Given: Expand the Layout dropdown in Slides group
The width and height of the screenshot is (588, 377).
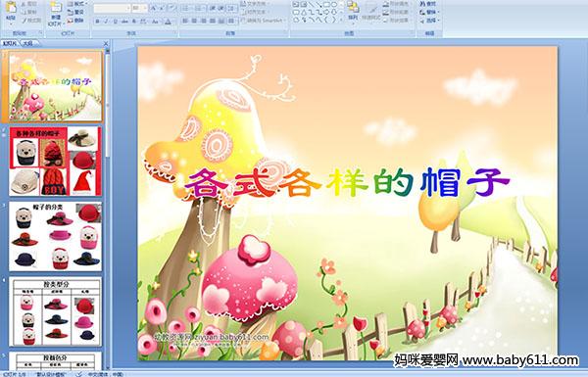Looking at the screenshot, I should pyautogui.click(x=76, y=4).
